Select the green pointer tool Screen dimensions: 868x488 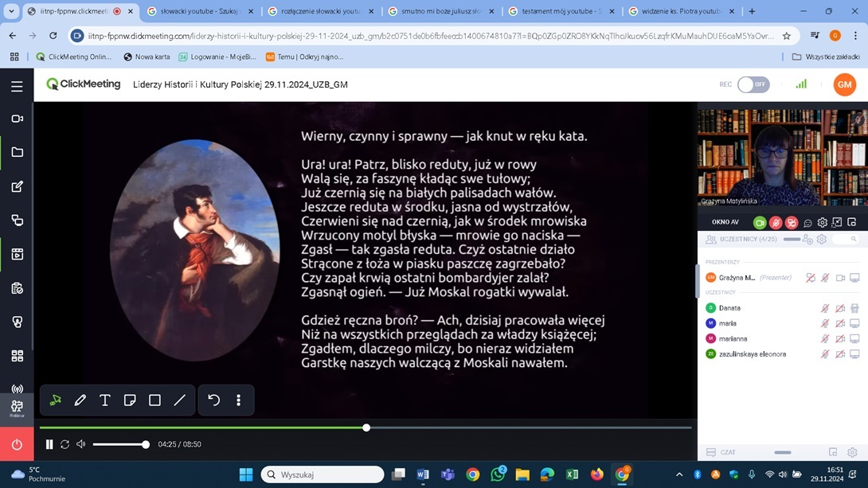56,400
